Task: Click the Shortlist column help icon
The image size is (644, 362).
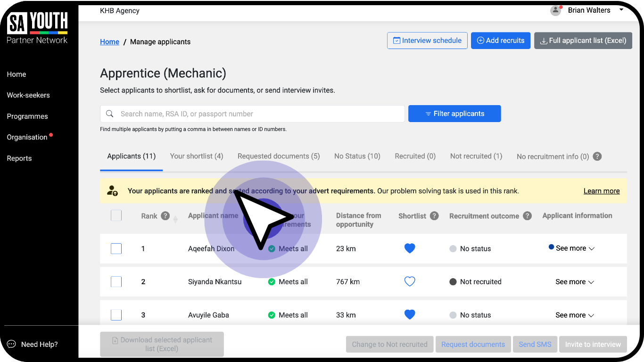Action: pos(434,216)
